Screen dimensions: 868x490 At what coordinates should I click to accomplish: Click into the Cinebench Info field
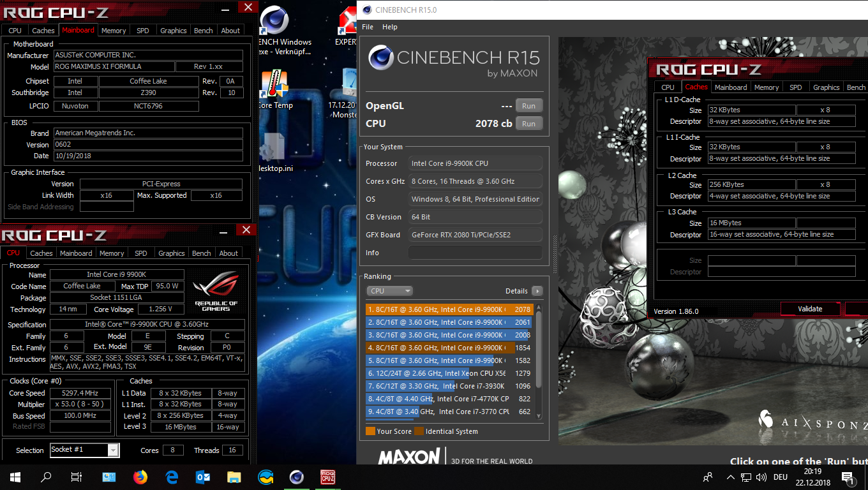pyautogui.click(x=475, y=253)
